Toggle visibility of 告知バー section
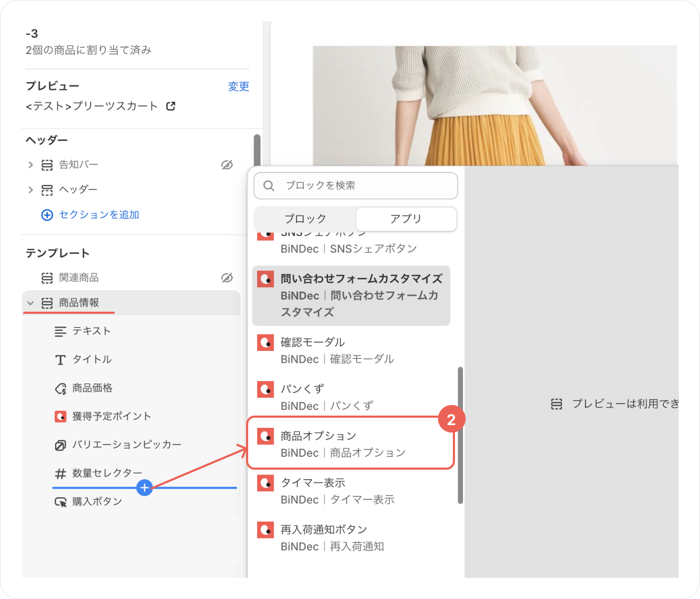Screen dimensions: 700x599 (227, 165)
